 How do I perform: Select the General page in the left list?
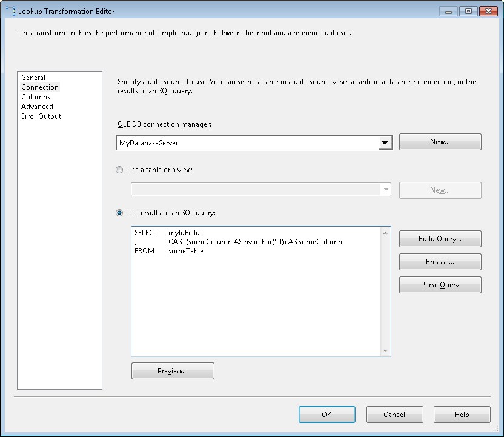tap(33, 77)
